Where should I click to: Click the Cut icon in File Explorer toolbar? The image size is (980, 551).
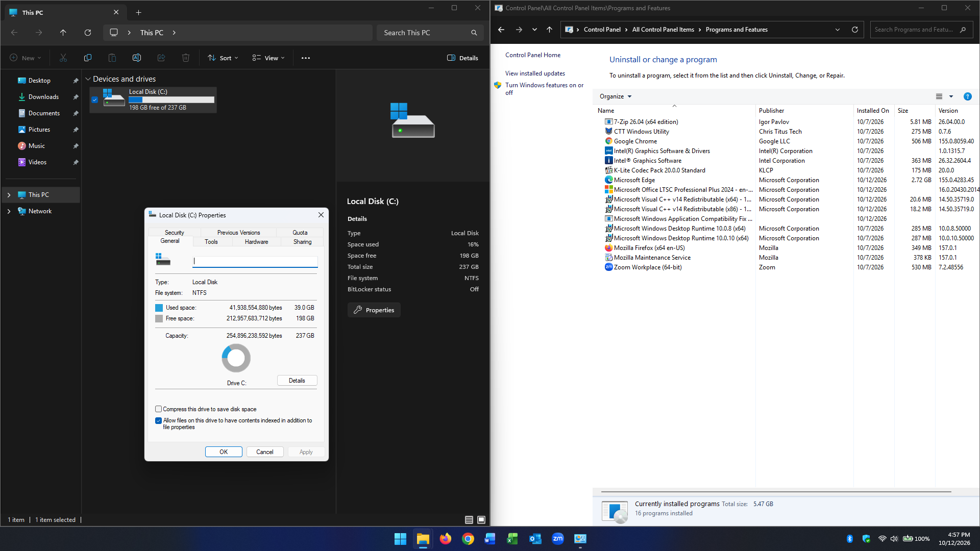click(63, 58)
